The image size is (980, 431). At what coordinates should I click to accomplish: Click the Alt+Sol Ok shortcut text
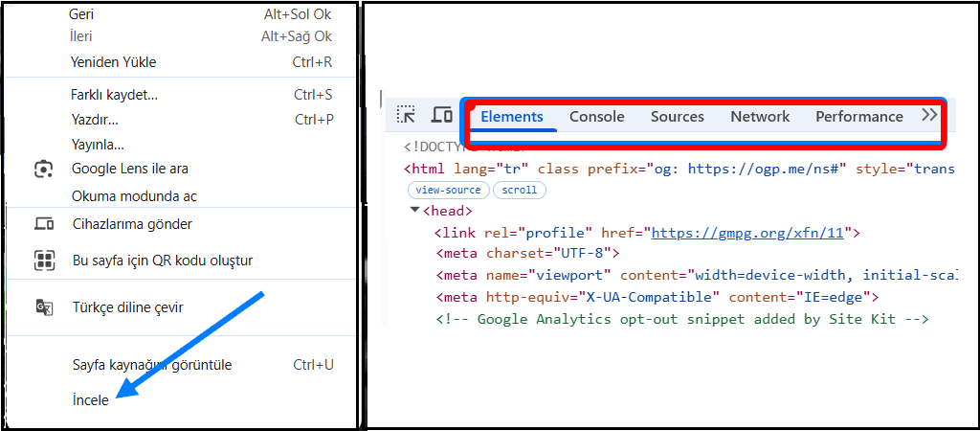(298, 13)
